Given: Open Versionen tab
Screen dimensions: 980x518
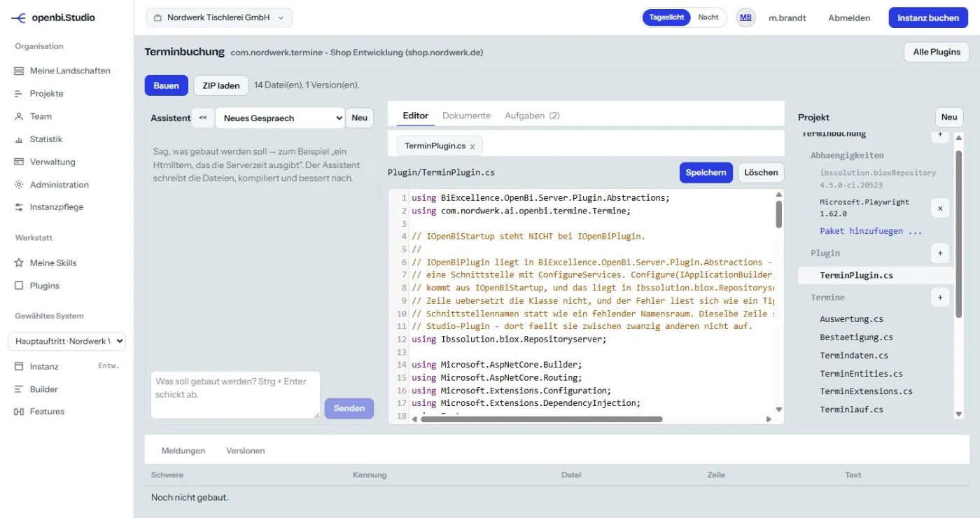Looking at the screenshot, I should click(x=246, y=451).
